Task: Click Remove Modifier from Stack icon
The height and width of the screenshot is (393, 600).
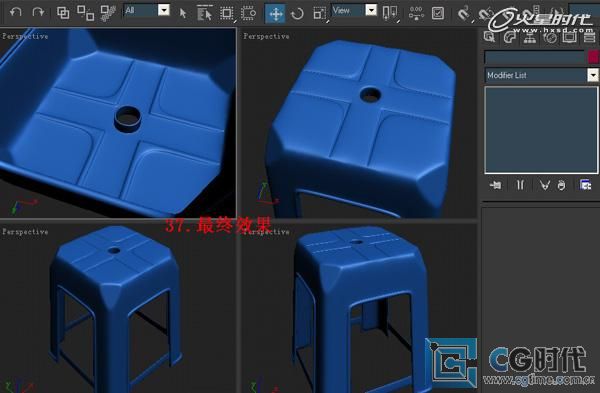Action: 561,186
